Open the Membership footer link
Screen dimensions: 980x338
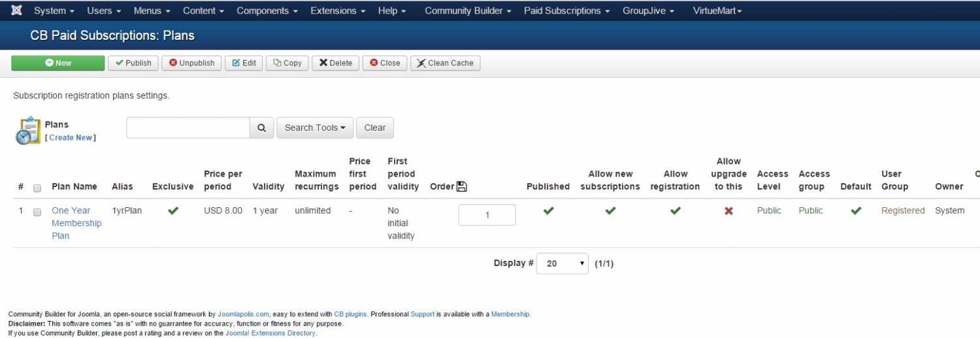click(510, 314)
